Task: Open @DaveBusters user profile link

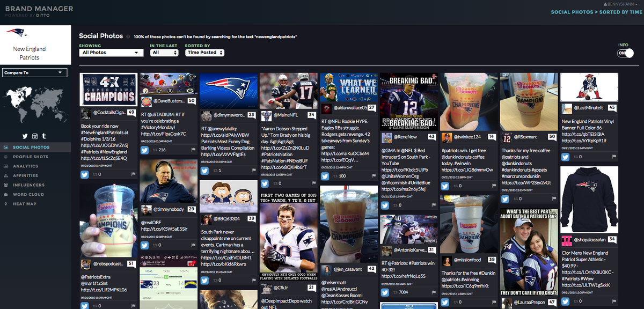Action: (169, 101)
